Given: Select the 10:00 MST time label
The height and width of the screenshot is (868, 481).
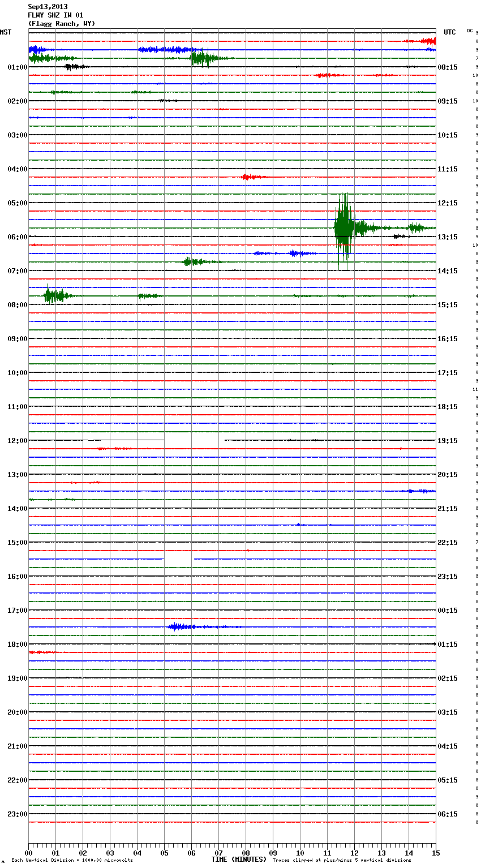Looking at the screenshot, I should point(18,373).
